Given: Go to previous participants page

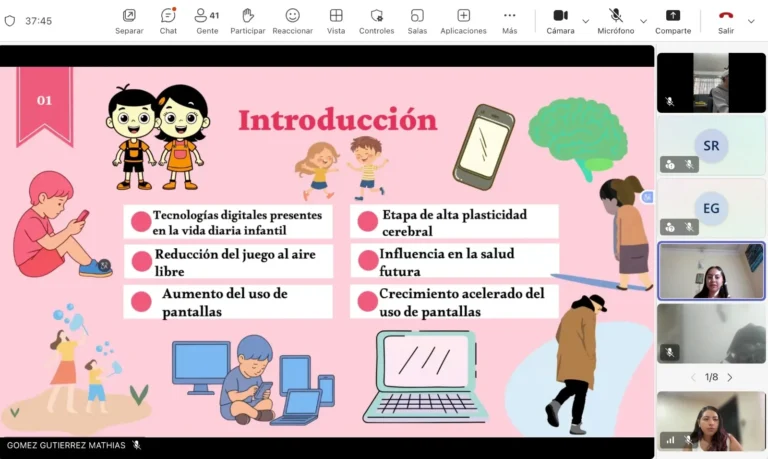Looking at the screenshot, I should (693, 377).
